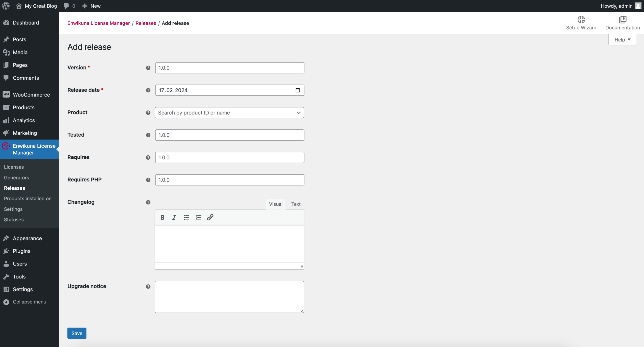Switch Changelog editor to Visual tab
The height and width of the screenshot is (347, 644).
click(275, 204)
